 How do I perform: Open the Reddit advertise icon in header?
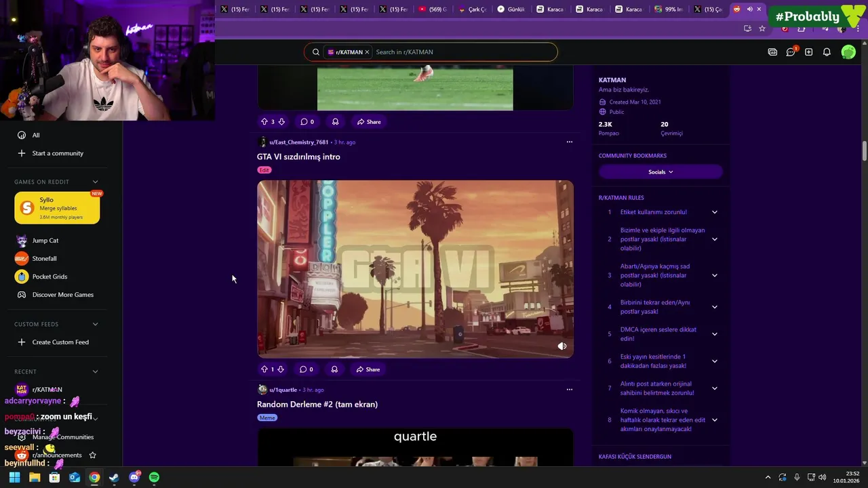click(772, 52)
